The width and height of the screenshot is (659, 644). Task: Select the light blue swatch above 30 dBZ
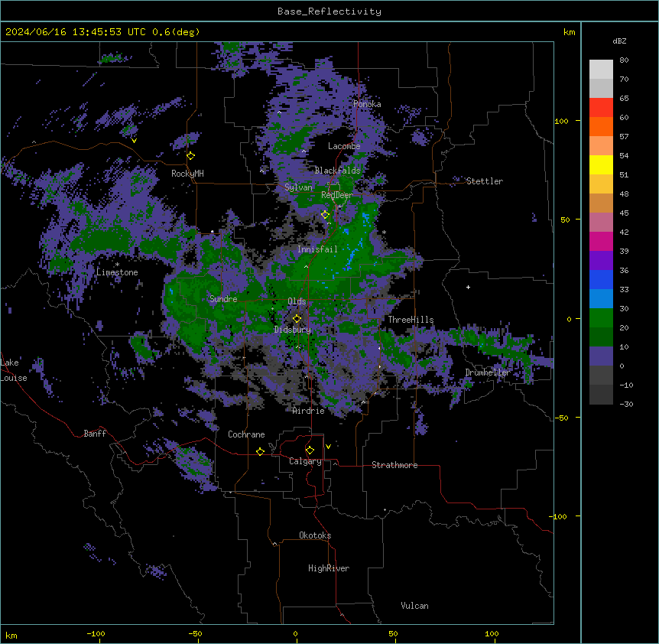pos(601,299)
